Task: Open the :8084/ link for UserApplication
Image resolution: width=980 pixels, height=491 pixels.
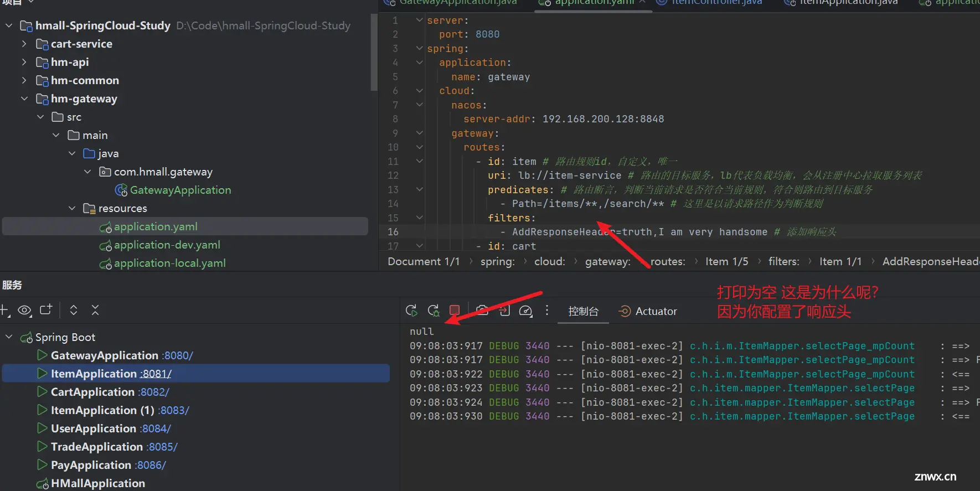Action: coord(156,428)
